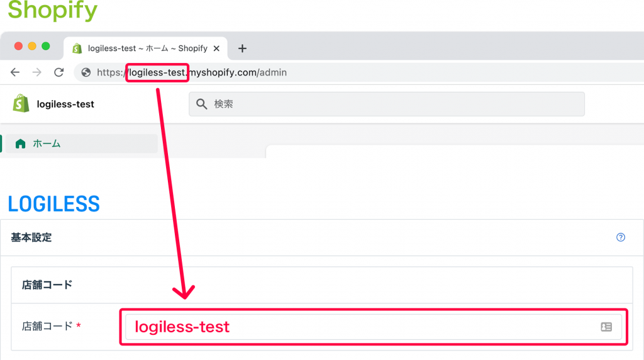Click the home icon beside ホーム
This screenshot has width=644, height=360.
pos(20,143)
